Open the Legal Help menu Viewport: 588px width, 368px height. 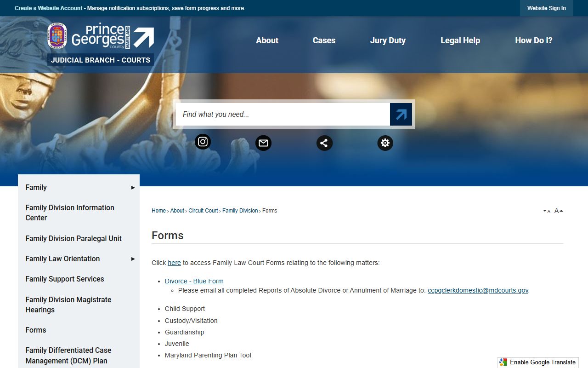pyautogui.click(x=460, y=40)
